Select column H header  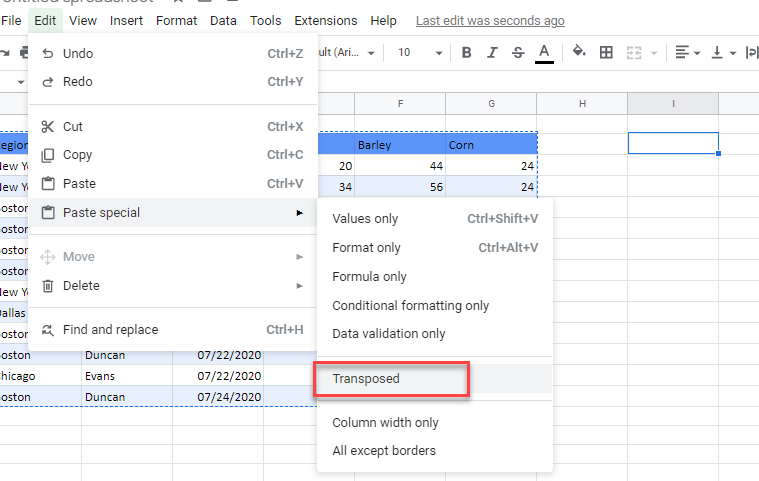581,104
